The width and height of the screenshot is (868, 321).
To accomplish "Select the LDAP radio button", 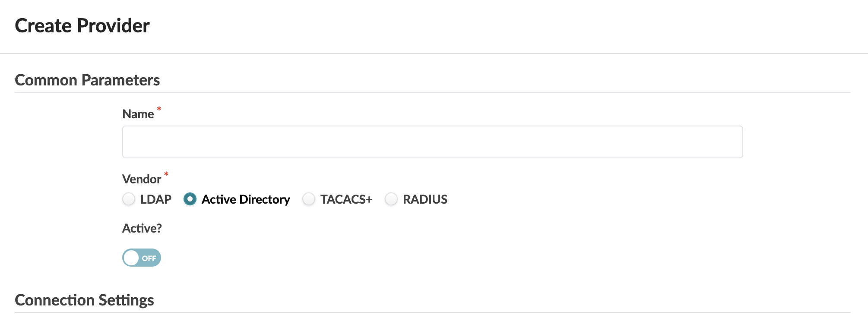I will [x=129, y=199].
